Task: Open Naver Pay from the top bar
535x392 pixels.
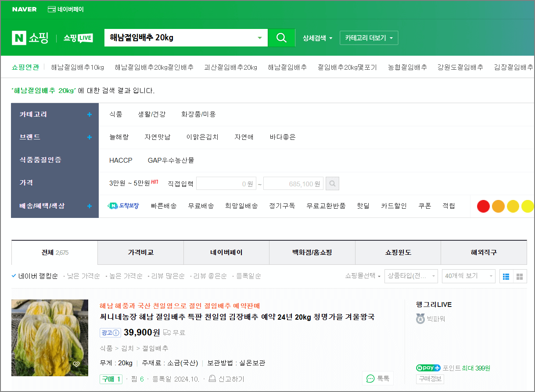Action: tap(66, 9)
